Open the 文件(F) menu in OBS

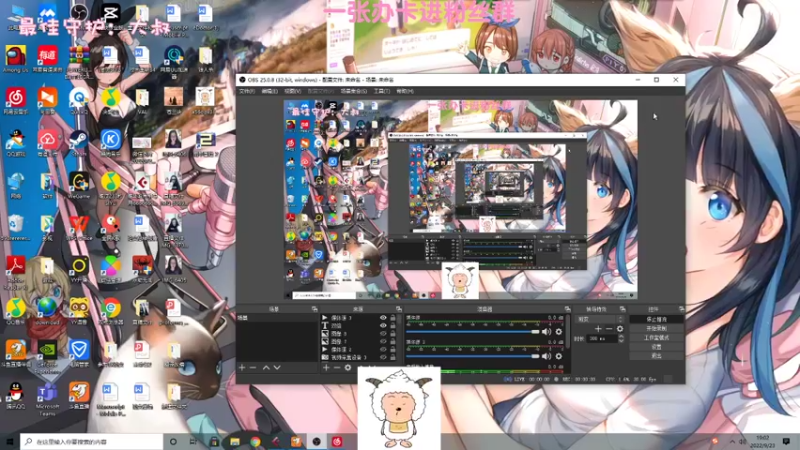(247, 91)
